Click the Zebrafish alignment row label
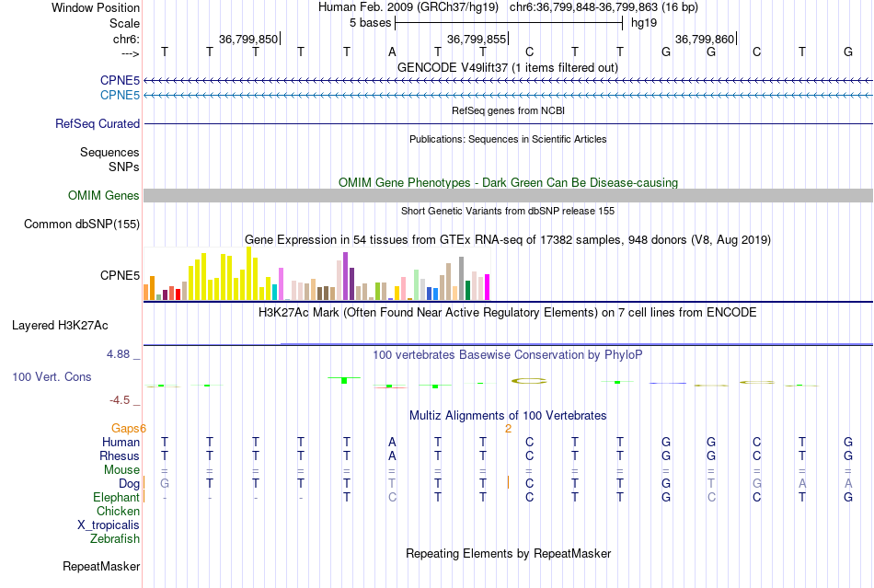Screen dimensions: 874x588 click(115, 539)
